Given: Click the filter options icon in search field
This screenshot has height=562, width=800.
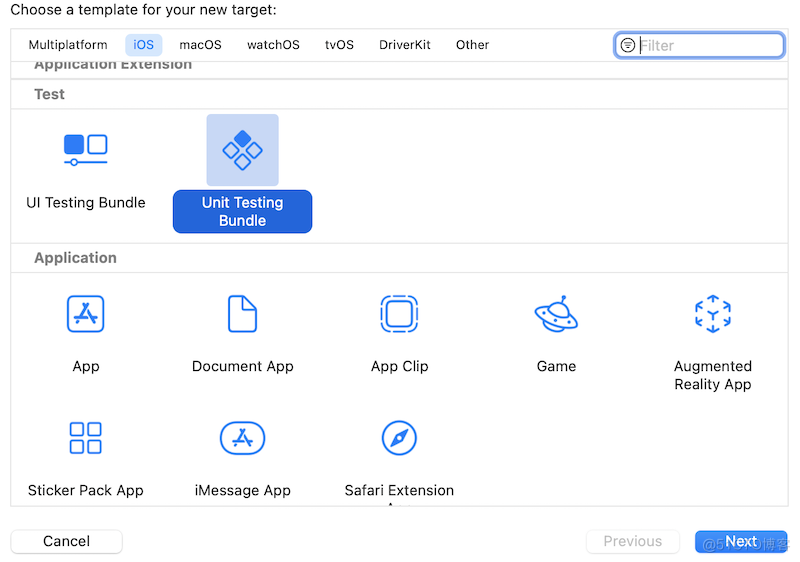Looking at the screenshot, I should (x=628, y=45).
